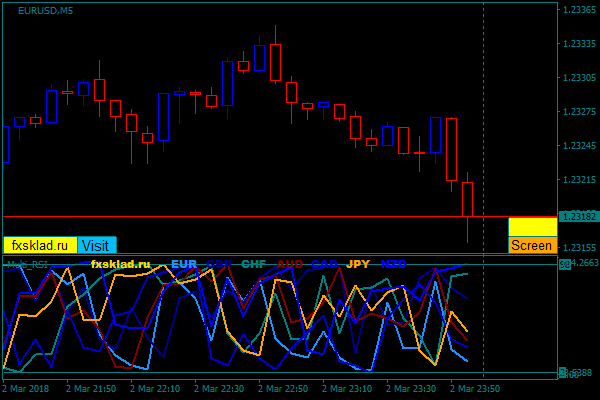Click the 2 Mar 23:30 time label
The height and width of the screenshot is (400, 600).
411,389
